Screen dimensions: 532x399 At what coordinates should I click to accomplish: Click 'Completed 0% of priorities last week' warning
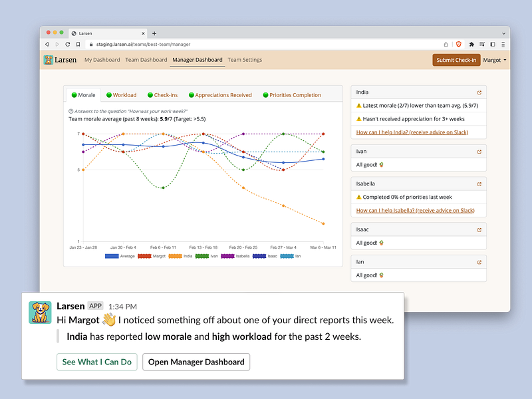tap(407, 197)
